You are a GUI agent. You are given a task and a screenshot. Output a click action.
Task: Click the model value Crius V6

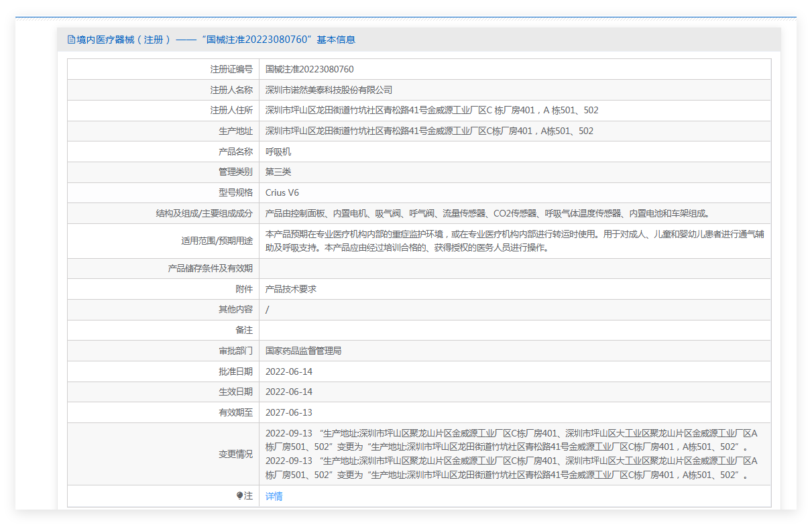tap(282, 193)
